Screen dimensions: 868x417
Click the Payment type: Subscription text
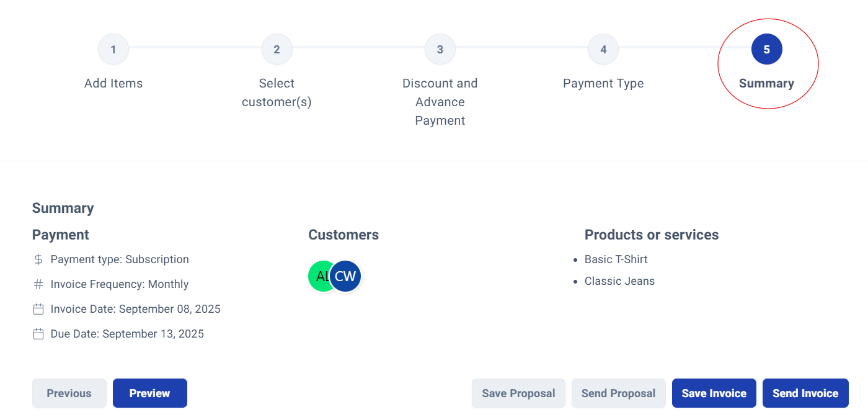tap(120, 259)
